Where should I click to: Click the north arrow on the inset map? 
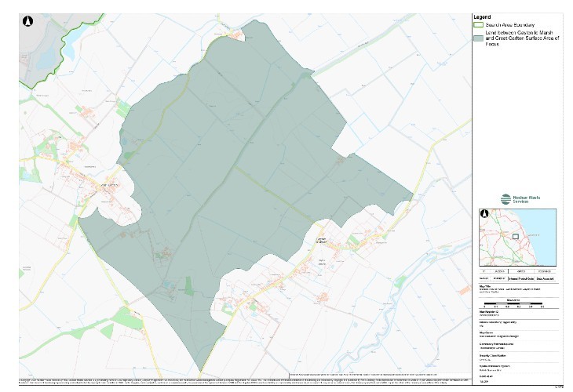point(484,214)
